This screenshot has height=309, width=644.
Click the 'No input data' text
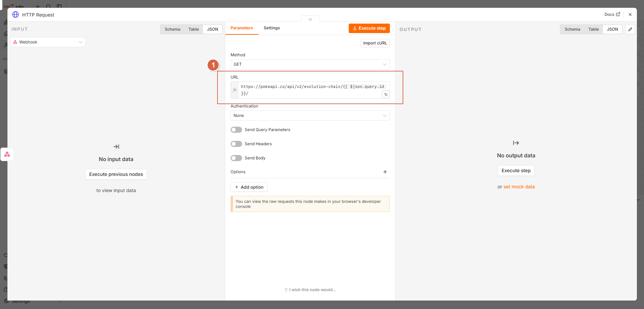[x=116, y=159]
